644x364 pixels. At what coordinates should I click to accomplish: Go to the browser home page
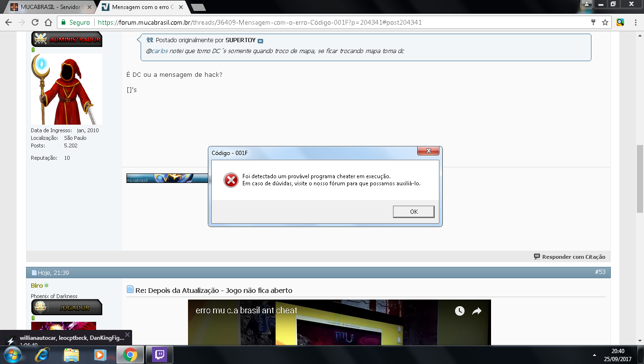pos(48,22)
